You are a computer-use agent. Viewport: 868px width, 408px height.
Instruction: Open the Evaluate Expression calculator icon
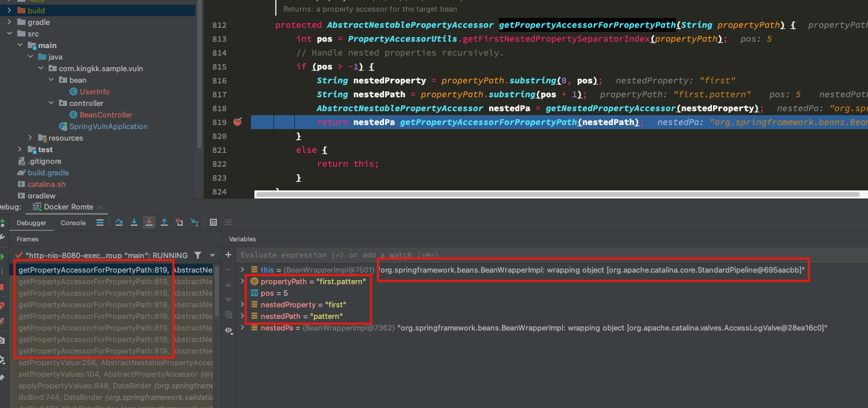[x=213, y=222]
